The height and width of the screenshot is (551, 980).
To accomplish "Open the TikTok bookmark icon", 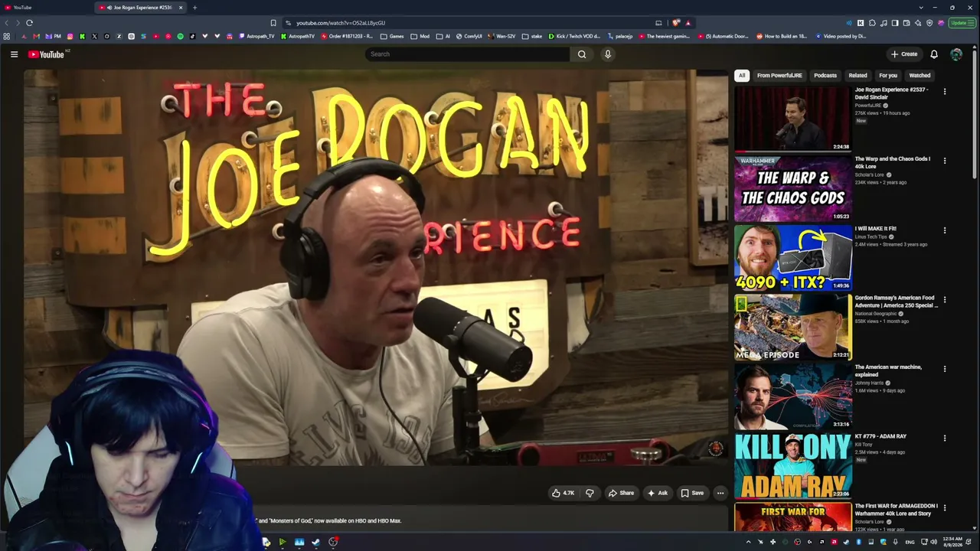I will 192,36.
